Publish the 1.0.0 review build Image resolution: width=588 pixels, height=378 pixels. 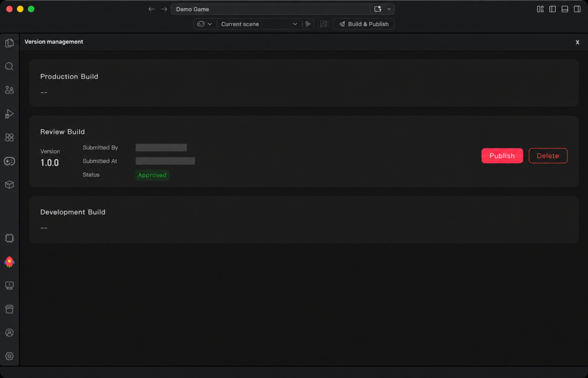click(502, 156)
